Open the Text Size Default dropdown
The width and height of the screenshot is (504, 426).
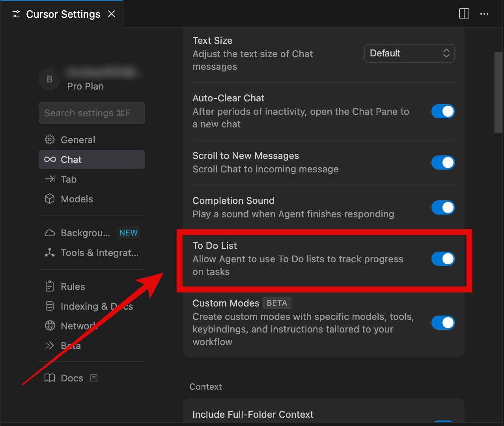pyautogui.click(x=409, y=53)
